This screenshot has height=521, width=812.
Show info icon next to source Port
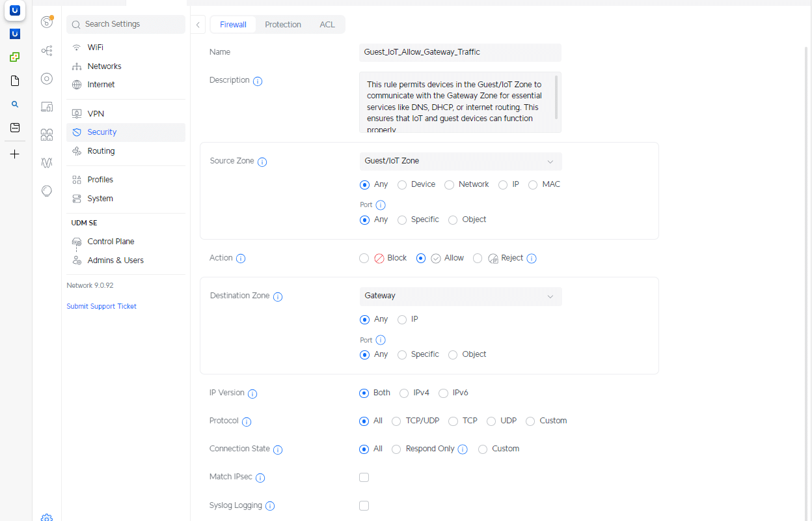pos(381,205)
